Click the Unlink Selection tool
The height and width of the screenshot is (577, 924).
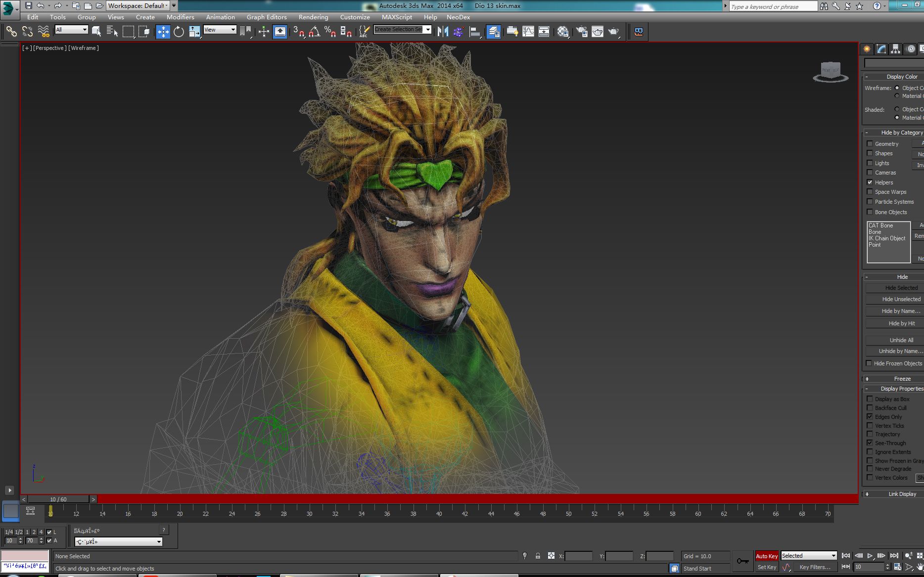pyautogui.click(x=27, y=32)
